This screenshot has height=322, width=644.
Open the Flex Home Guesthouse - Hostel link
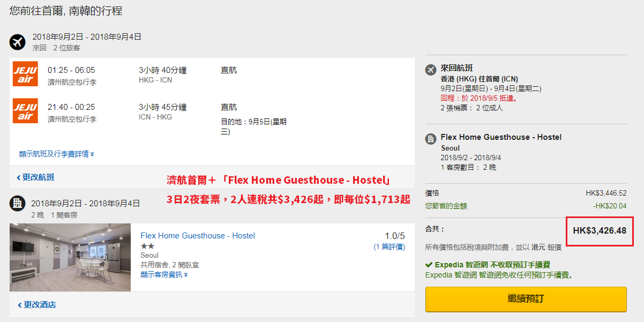coord(198,236)
